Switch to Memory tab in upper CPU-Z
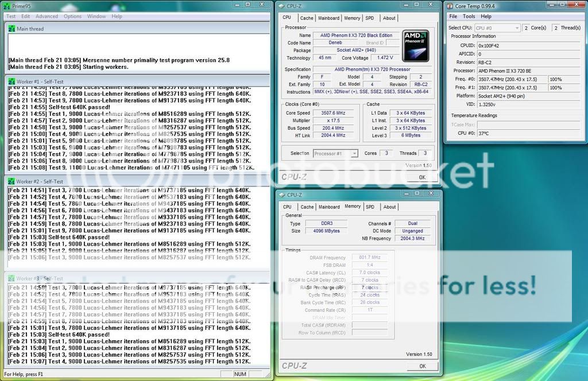 coord(352,18)
